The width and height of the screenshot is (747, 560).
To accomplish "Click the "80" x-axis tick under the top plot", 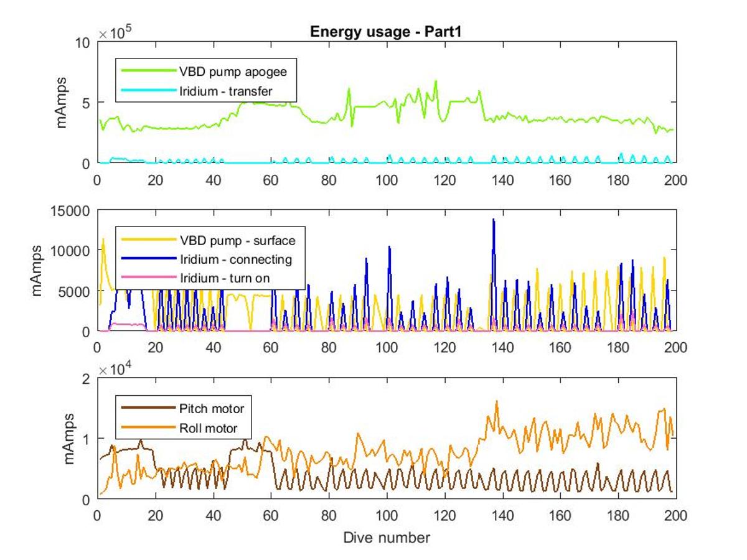I will pos(329,179).
